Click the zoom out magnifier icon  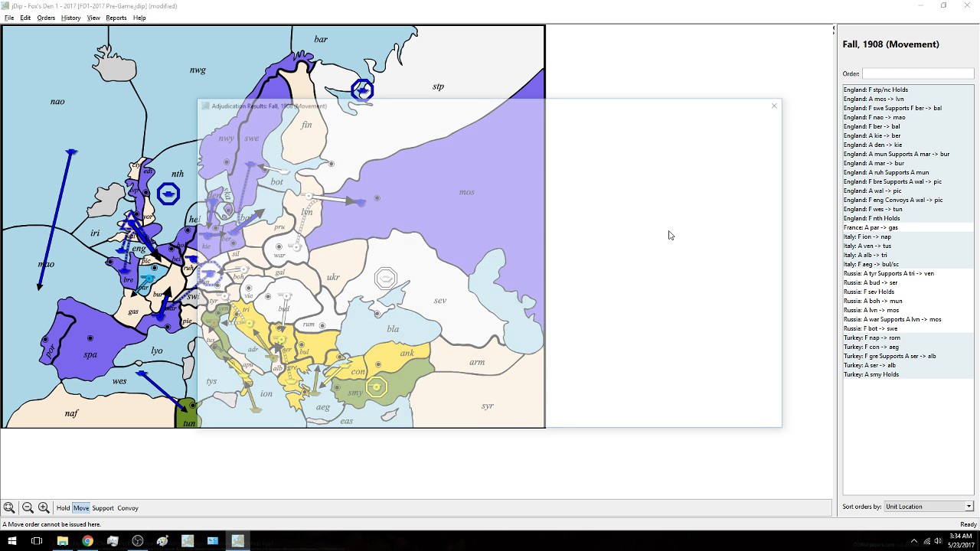click(28, 507)
